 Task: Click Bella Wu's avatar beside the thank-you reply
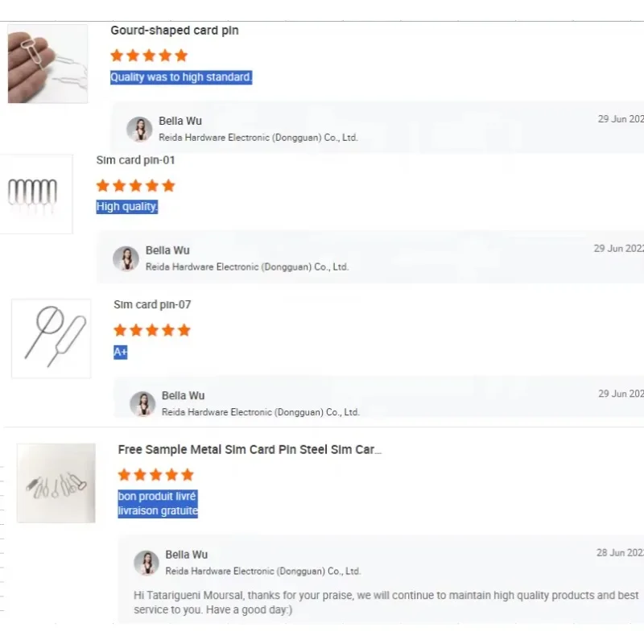[147, 563]
